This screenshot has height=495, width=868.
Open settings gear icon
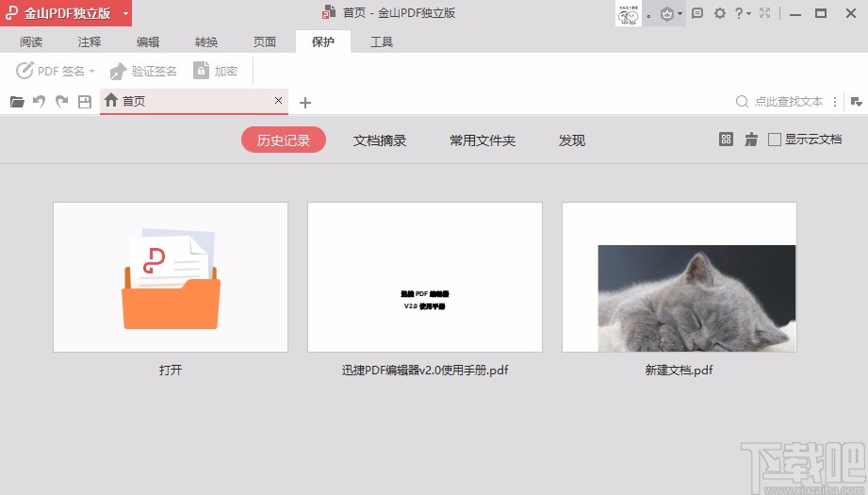tap(720, 13)
